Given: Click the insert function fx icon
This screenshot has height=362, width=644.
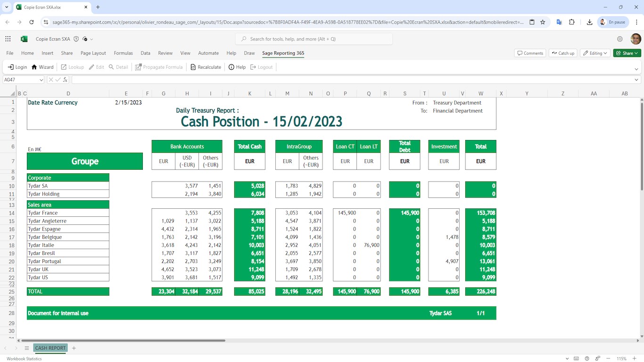Looking at the screenshot, I should pos(65,80).
